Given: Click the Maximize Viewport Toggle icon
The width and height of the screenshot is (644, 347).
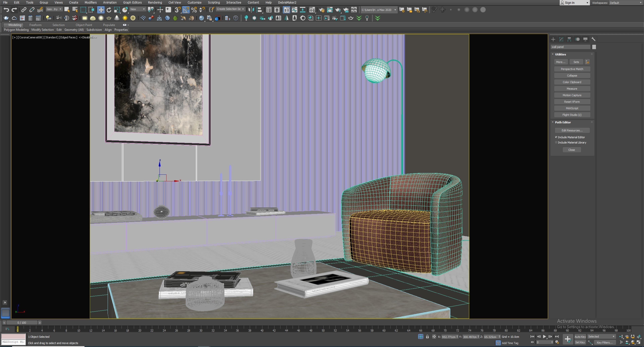Looking at the screenshot, I should 638,342.
